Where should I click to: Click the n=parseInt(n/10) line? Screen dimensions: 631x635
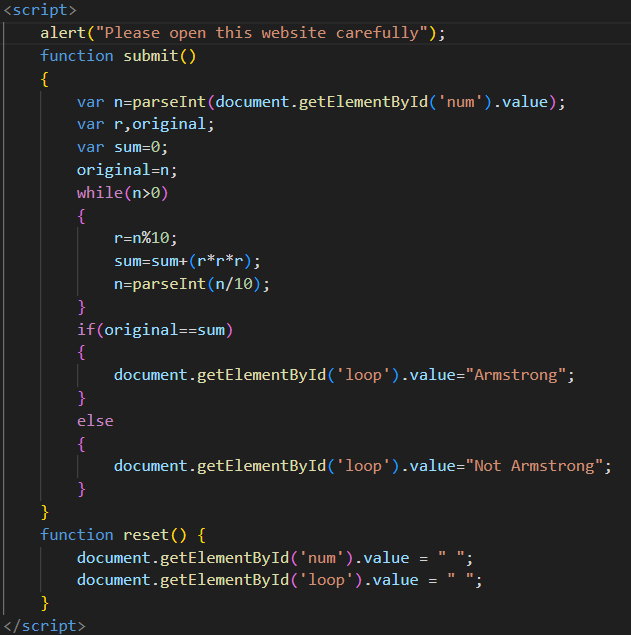(192, 284)
